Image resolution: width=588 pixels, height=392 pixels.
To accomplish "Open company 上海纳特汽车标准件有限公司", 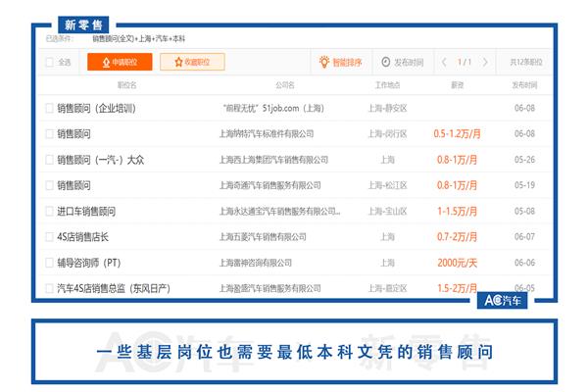I will pos(267,134).
